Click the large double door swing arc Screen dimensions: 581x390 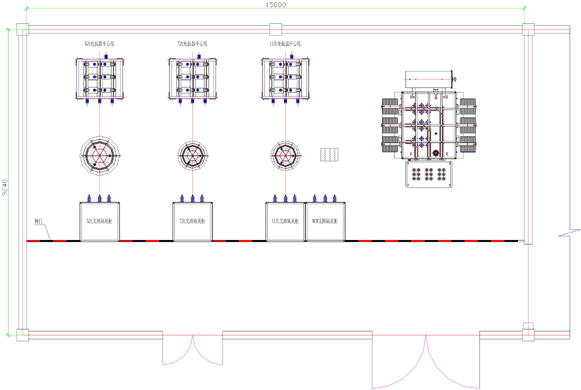pos(426,362)
